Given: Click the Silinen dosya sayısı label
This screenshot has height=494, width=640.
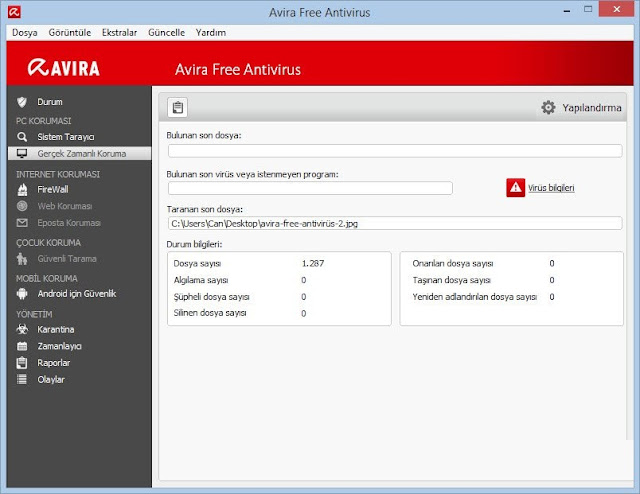Looking at the screenshot, I should (x=210, y=313).
